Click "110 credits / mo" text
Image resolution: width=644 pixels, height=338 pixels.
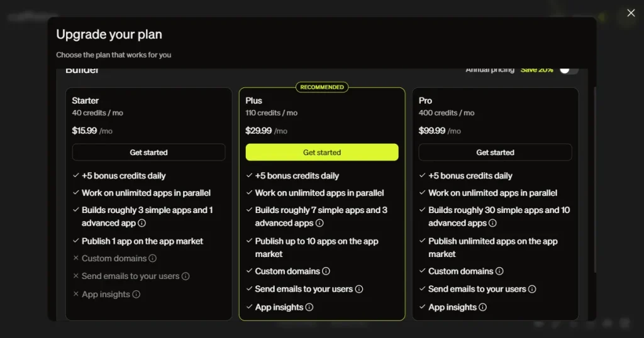click(271, 113)
